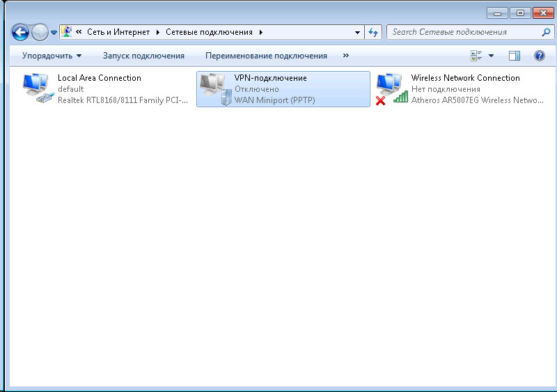Open the view options dropdown arrow

(491, 56)
